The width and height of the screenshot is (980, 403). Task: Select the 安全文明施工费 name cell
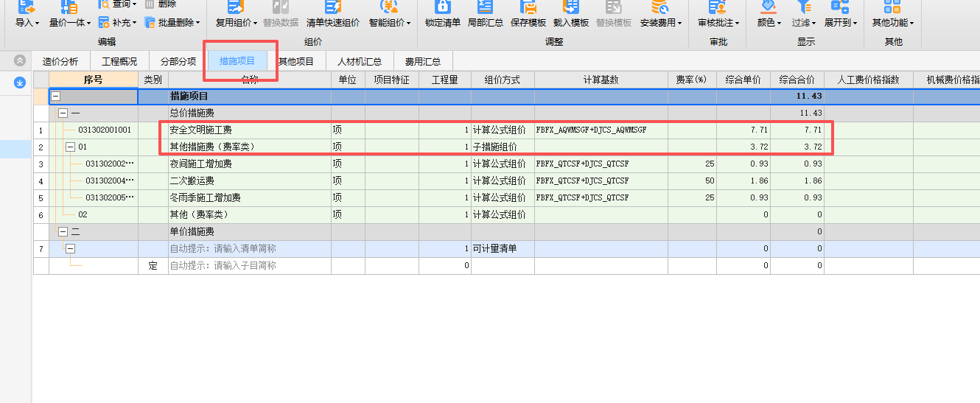click(250, 130)
